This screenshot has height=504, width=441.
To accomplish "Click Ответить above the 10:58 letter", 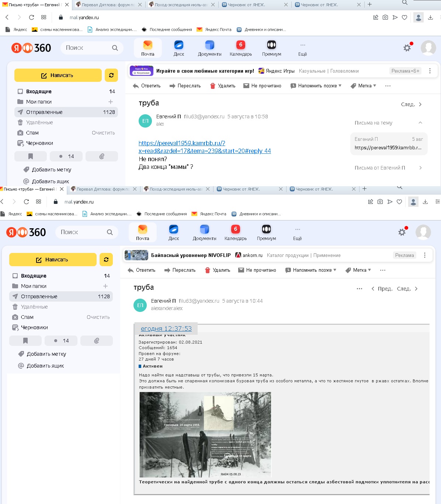I will point(146,86).
